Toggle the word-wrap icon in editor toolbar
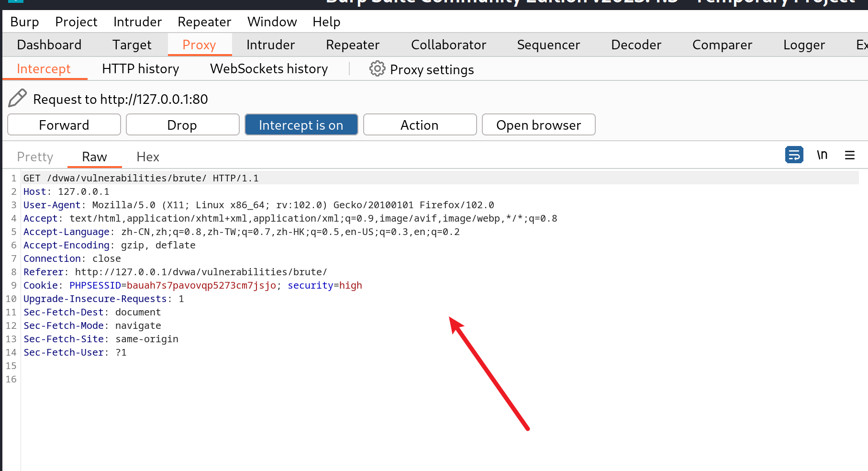868x471 pixels. click(794, 155)
